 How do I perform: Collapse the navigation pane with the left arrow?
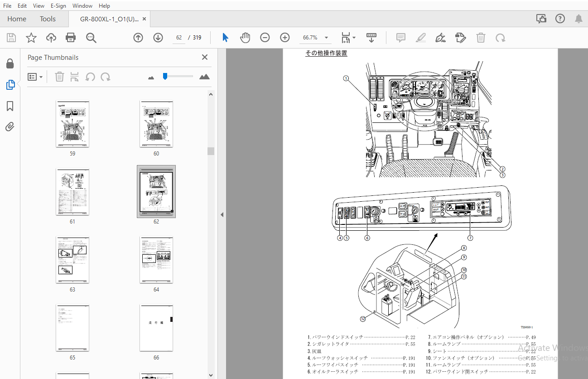[x=222, y=214]
